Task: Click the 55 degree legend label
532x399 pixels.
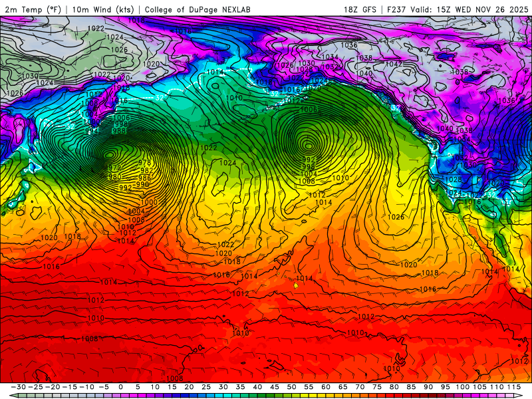Action: click(x=309, y=387)
